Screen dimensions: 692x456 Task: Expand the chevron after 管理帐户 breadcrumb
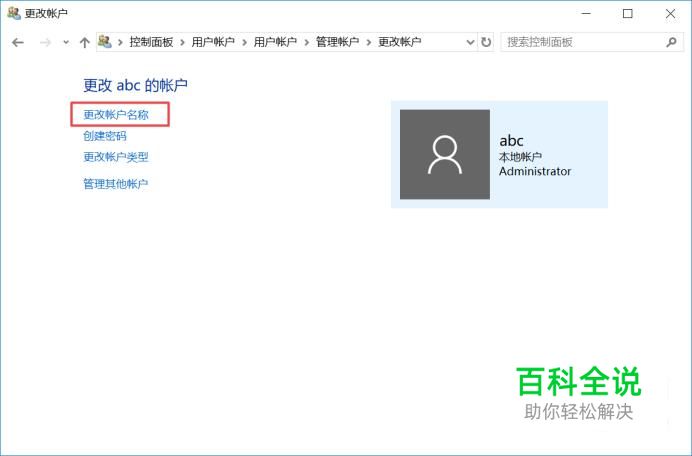click(x=369, y=43)
